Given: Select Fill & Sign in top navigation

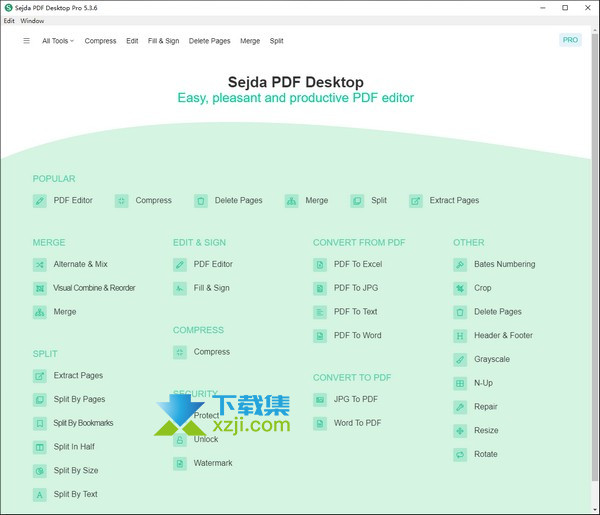Looking at the screenshot, I should point(163,41).
